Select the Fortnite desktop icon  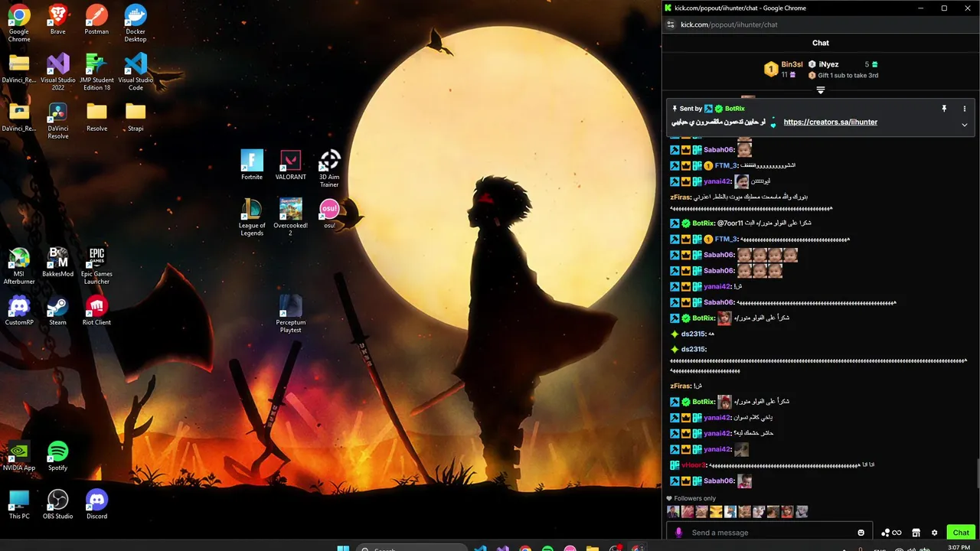(x=252, y=165)
